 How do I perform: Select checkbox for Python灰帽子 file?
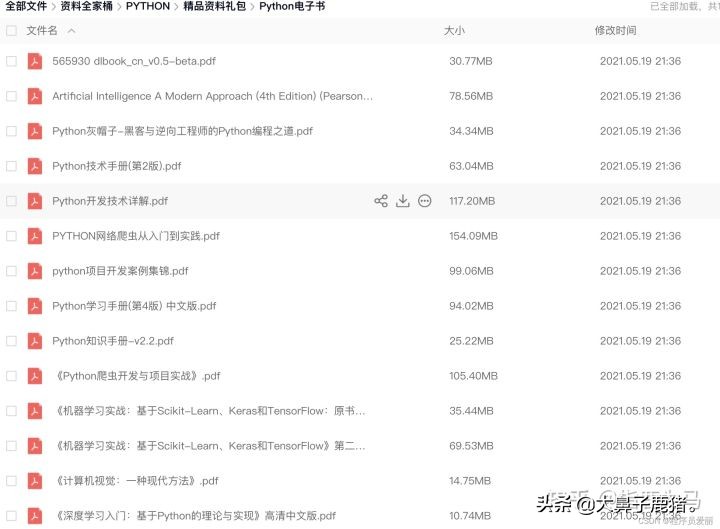pos(11,131)
